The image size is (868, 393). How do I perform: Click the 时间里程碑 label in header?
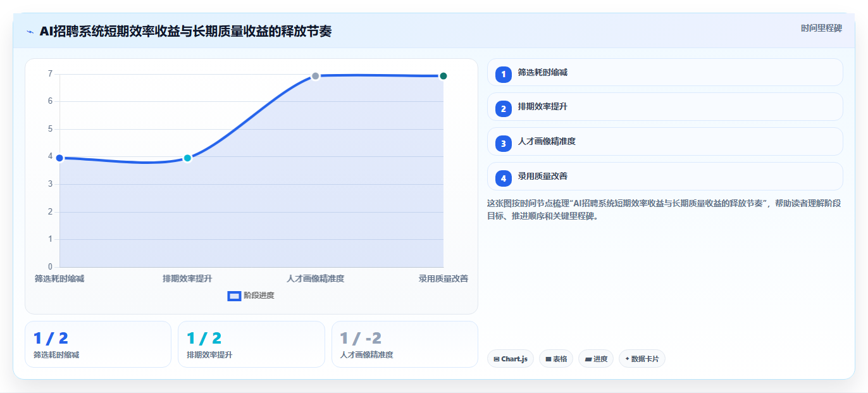(x=821, y=28)
